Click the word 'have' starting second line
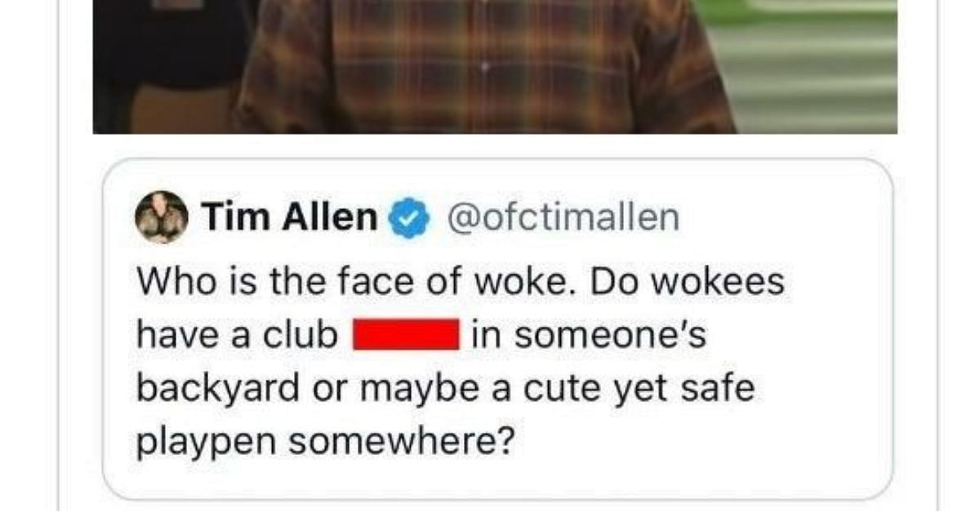 point(171,335)
